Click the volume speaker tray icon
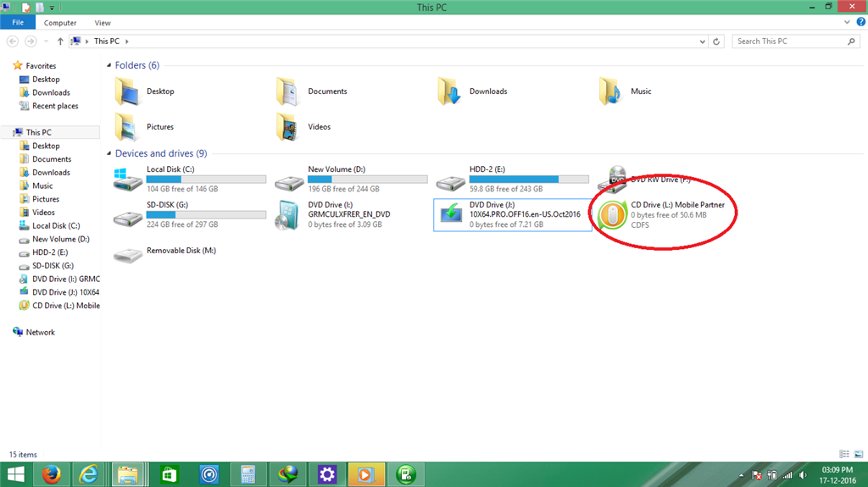 [804, 475]
